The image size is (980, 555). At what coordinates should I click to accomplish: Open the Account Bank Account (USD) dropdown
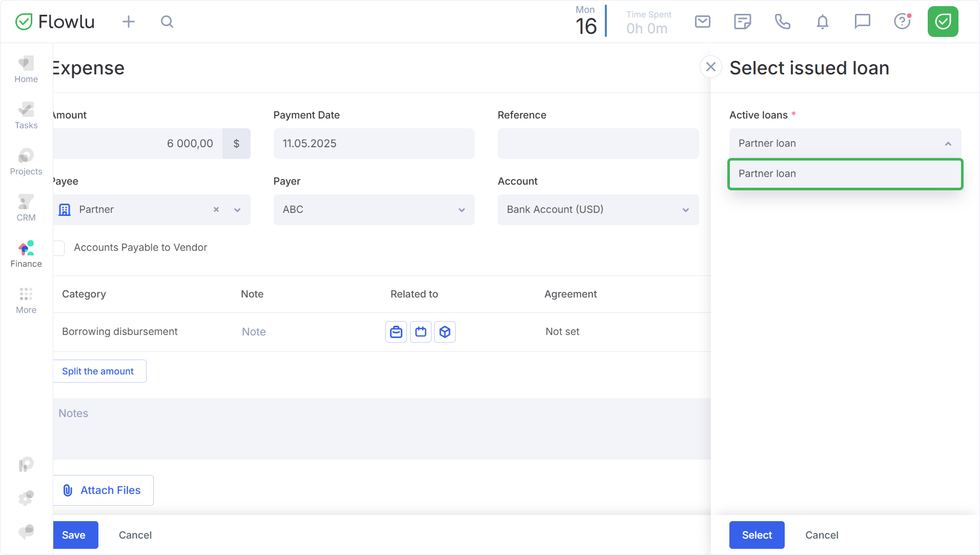(598, 210)
